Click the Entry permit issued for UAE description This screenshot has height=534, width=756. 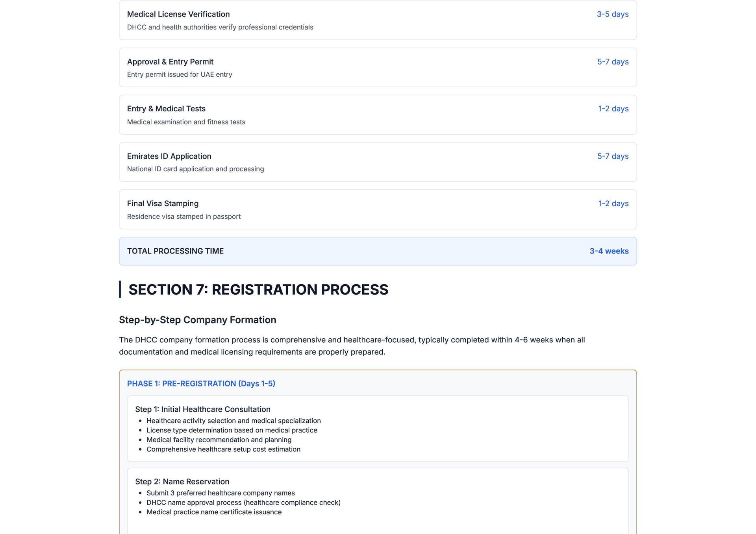point(180,74)
